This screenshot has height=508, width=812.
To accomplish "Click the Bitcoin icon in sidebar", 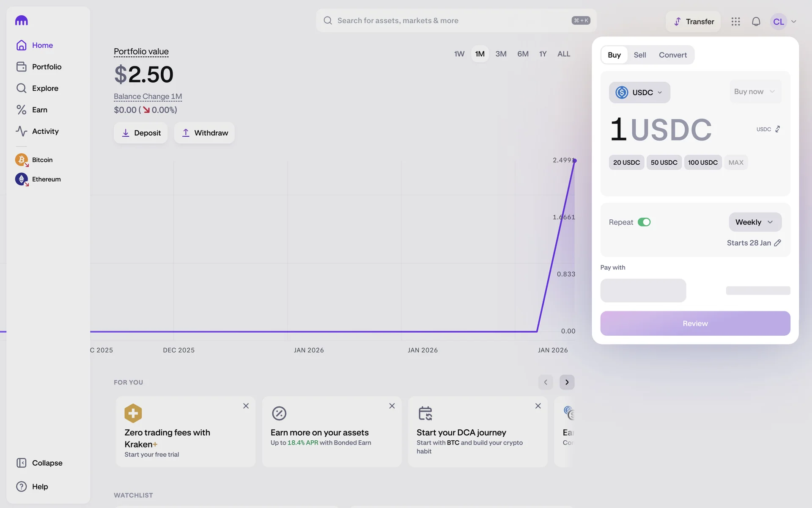I will (21, 160).
